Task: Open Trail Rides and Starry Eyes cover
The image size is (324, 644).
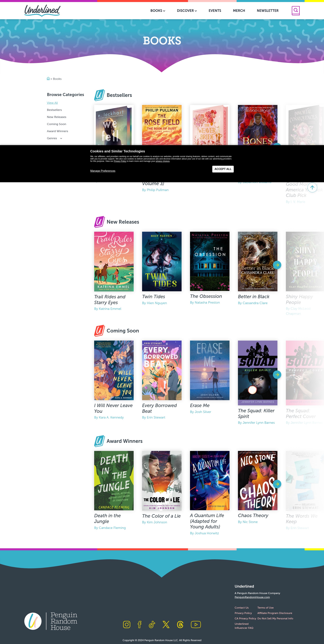Action: (114, 262)
